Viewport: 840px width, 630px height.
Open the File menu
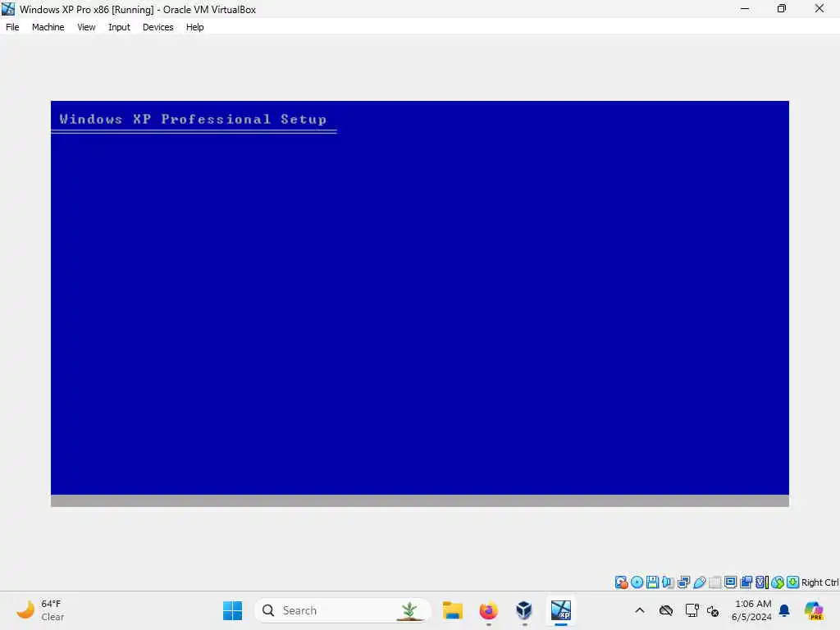pyautogui.click(x=12, y=27)
